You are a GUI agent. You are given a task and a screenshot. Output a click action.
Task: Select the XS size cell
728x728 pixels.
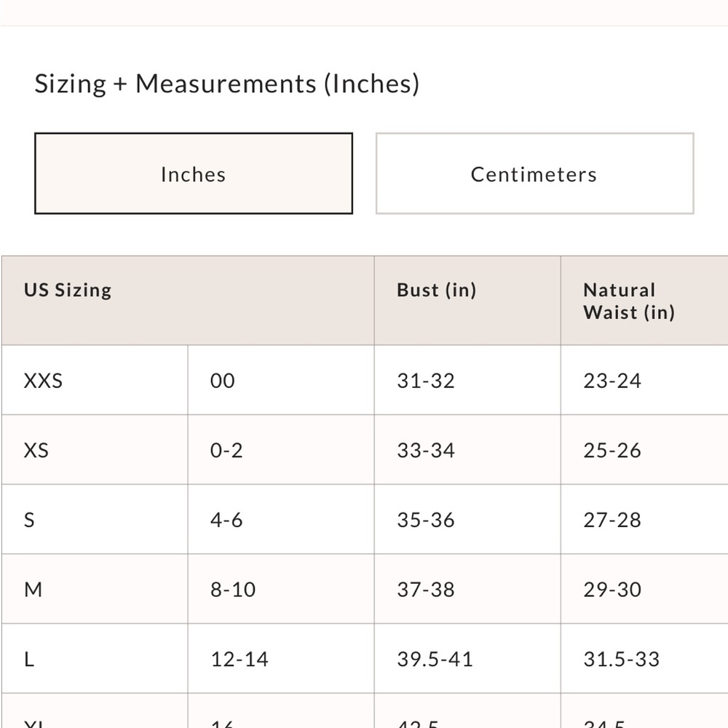(95, 450)
